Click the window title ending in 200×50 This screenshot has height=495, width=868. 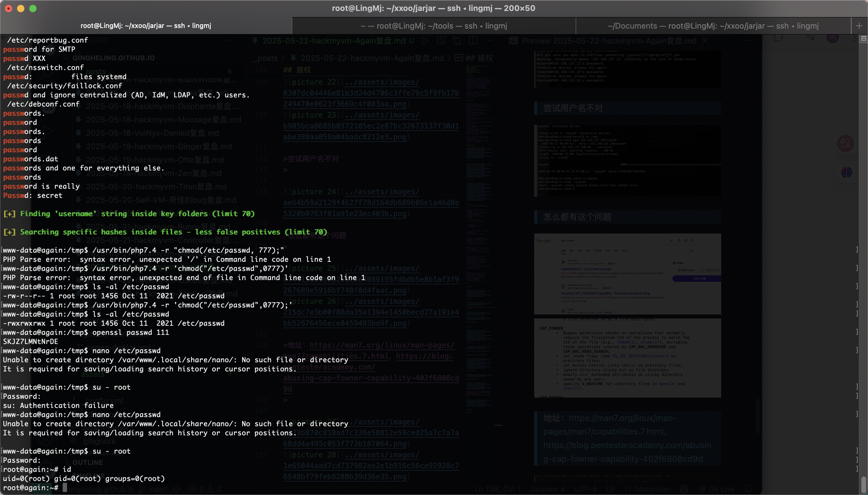point(433,8)
